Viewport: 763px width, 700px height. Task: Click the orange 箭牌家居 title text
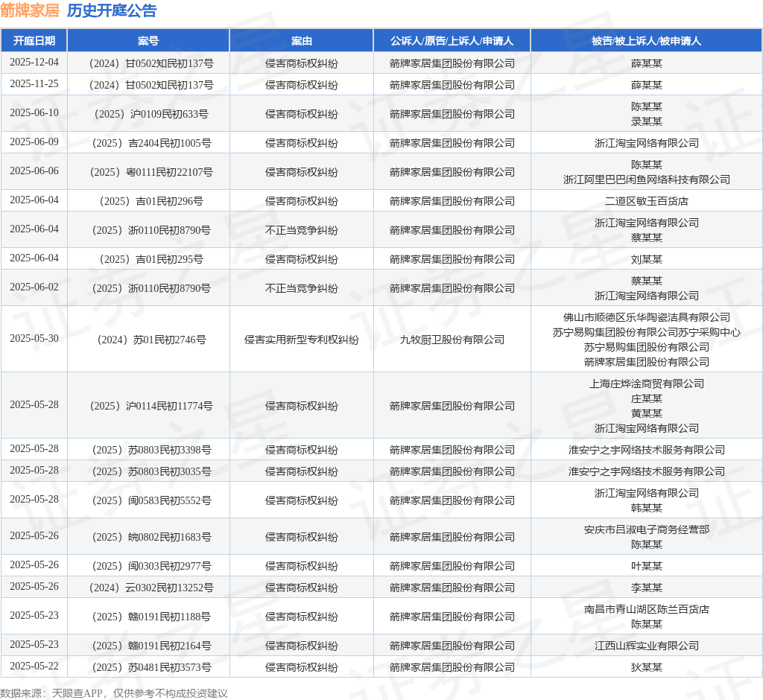pyautogui.click(x=30, y=10)
